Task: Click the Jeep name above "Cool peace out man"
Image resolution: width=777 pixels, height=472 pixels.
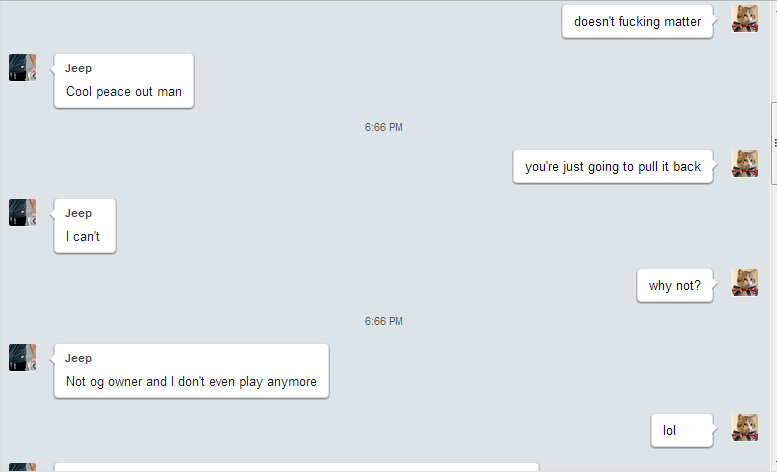Action: click(78, 68)
